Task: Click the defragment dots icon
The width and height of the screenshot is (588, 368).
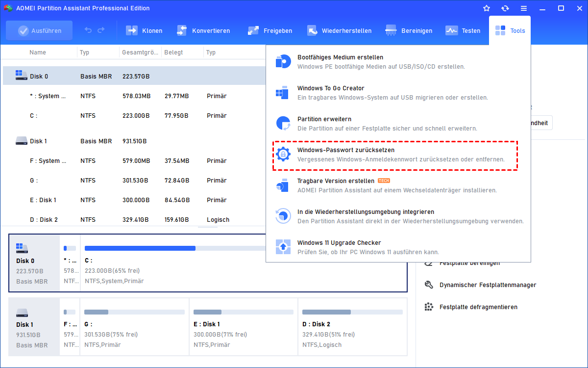Action: pyautogui.click(x=429, y=307)
